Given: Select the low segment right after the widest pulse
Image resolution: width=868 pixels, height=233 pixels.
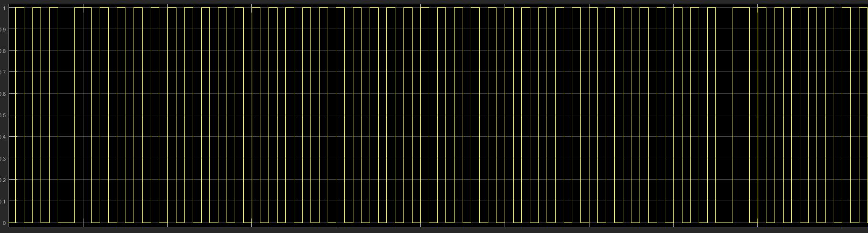Looking at the screenshot, I should tap(754, 222).
